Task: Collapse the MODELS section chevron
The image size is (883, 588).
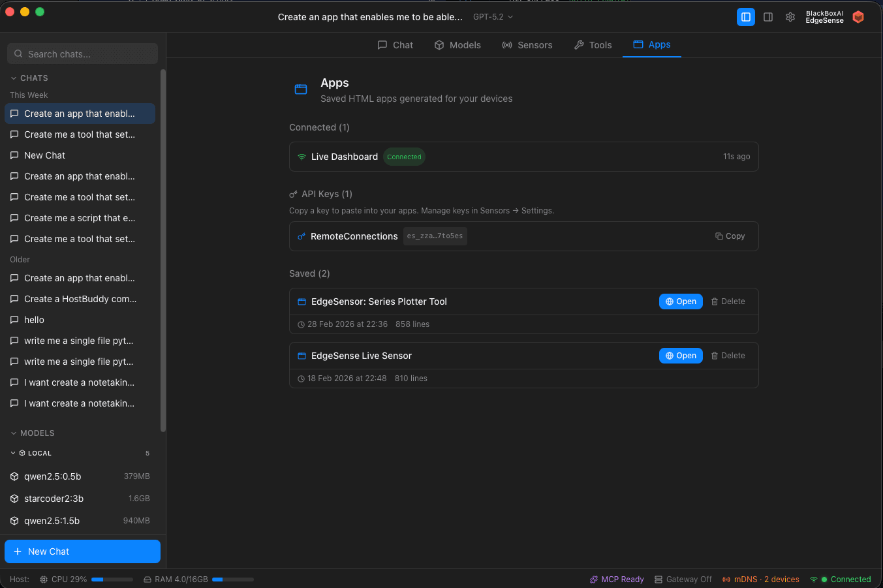Action: click(14, 433)
